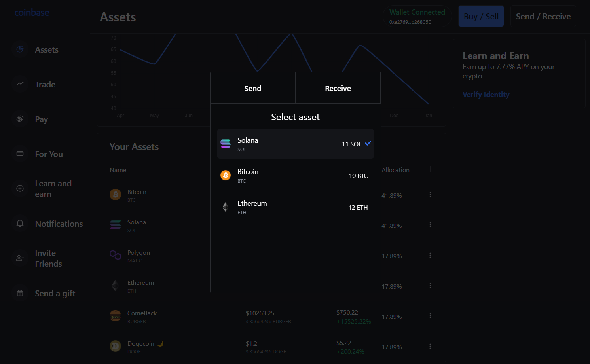Click the Ethereum logo in Select asset list
This screenshot has width=590, height=364.
(x=226, y=207)
